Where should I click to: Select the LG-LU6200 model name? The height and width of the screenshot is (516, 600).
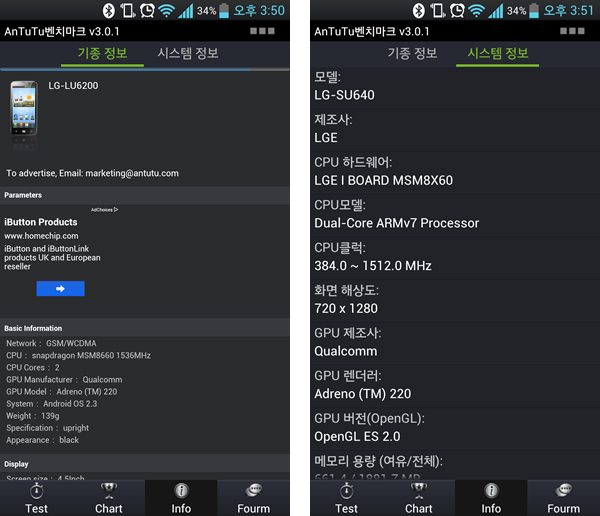pos(73,86)
